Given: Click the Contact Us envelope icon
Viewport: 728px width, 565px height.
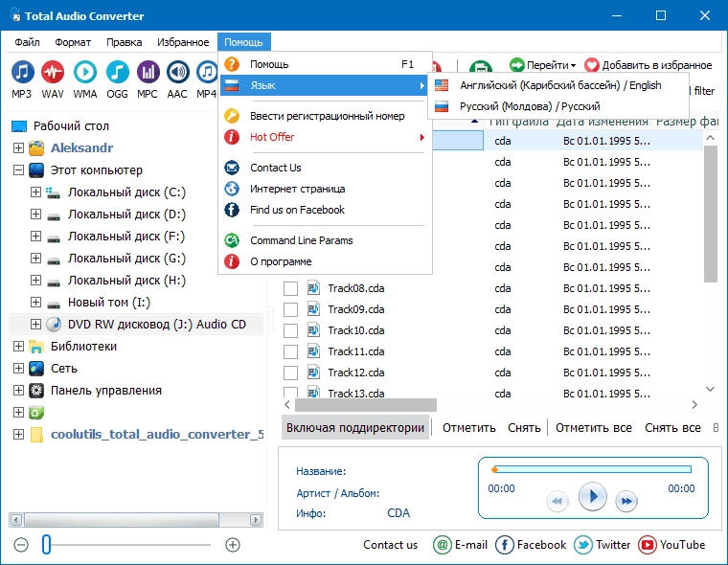Looking at the screenshot, I should [x=232, y=168].
